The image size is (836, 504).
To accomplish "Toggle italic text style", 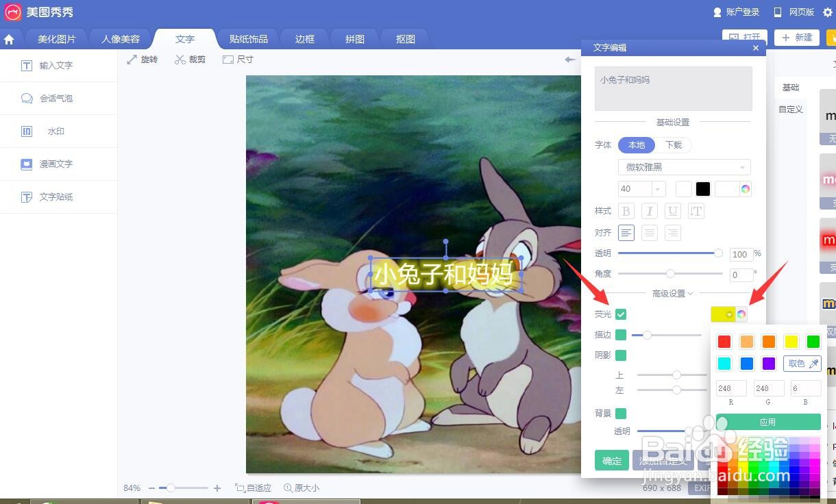I will click(649, 211).
